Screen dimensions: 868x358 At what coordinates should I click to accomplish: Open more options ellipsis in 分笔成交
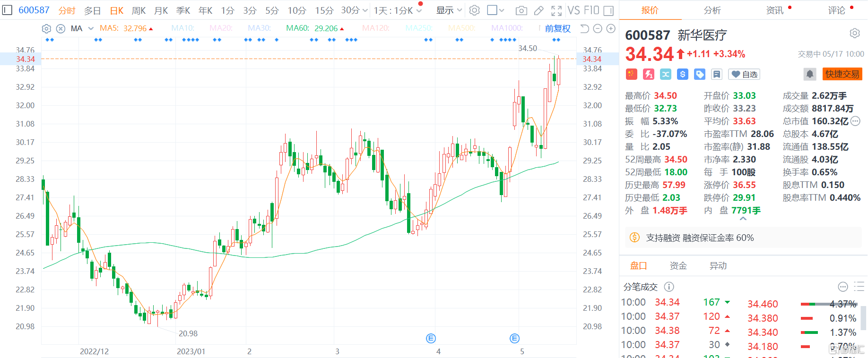pyautogui.click(x=843, y=287)
